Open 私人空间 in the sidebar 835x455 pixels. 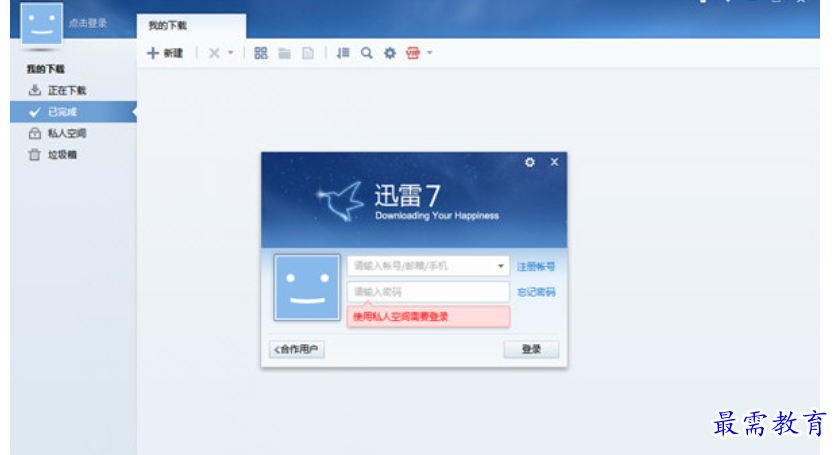pyautogui.click(x=73, y=133)
